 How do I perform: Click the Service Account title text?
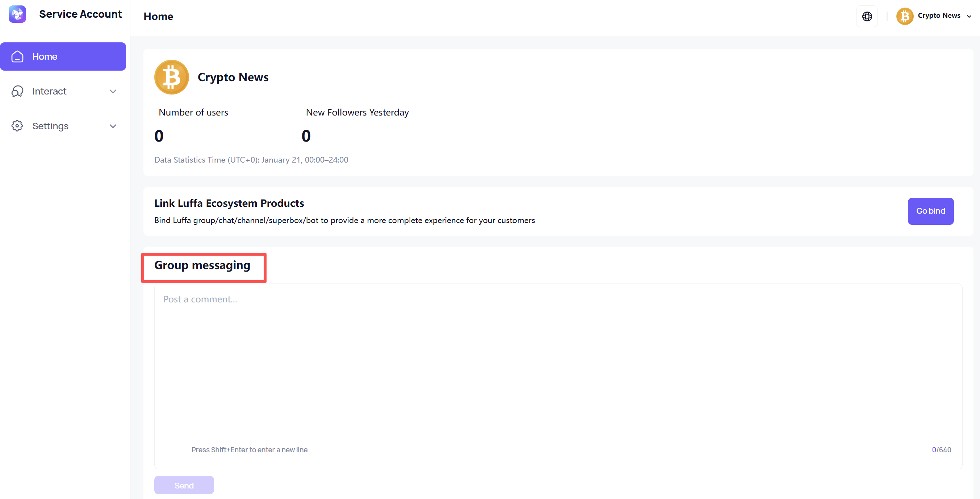pos(80,14)
